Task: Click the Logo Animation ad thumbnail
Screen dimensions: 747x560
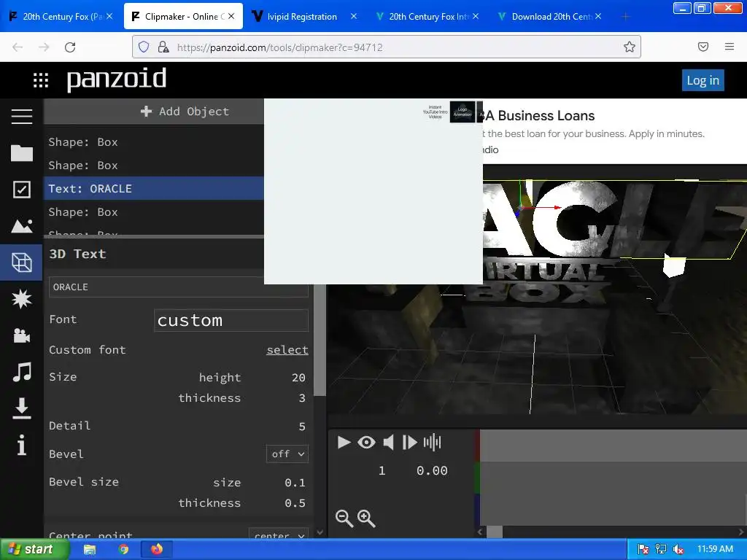Action: click(462, 112)
